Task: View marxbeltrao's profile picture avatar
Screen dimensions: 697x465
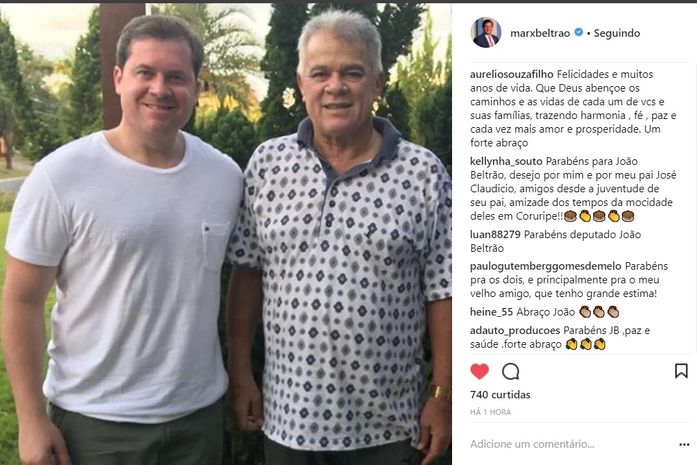Action: 486,32
